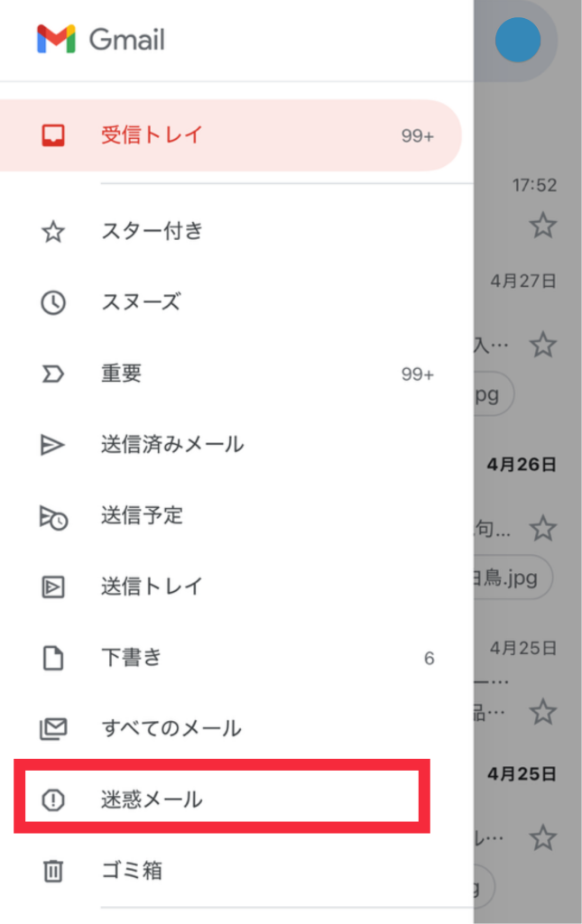Click the Gmail logo icon

tap(56, 40)
